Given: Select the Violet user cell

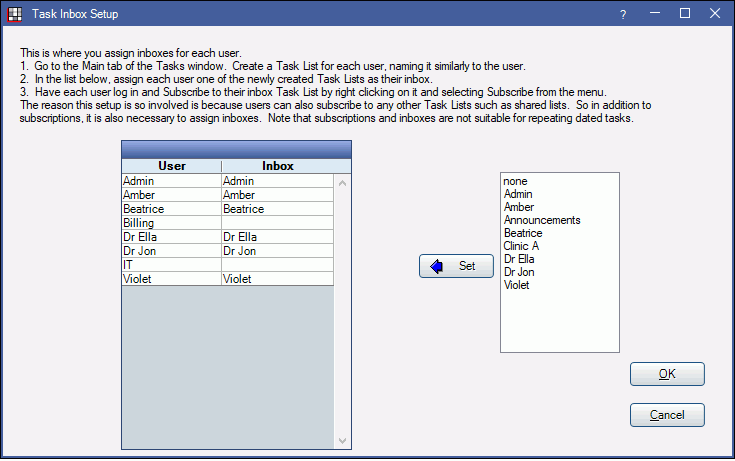Looking at the screenshot, I should [172, 279].
